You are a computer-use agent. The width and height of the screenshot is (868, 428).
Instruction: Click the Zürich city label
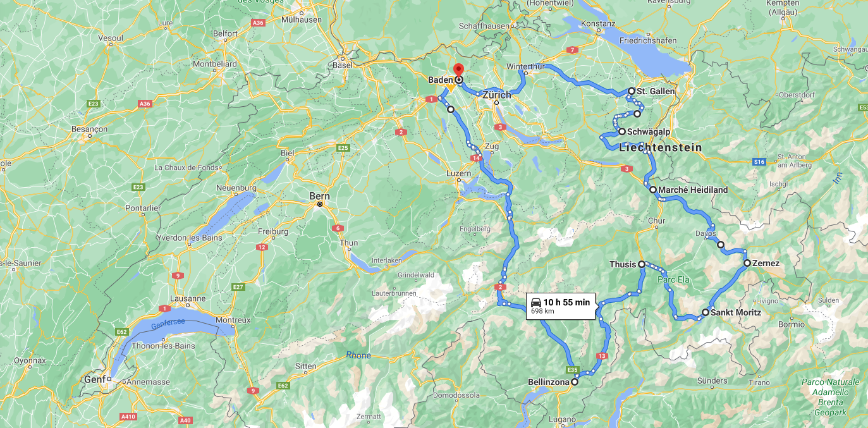[496, 95]
